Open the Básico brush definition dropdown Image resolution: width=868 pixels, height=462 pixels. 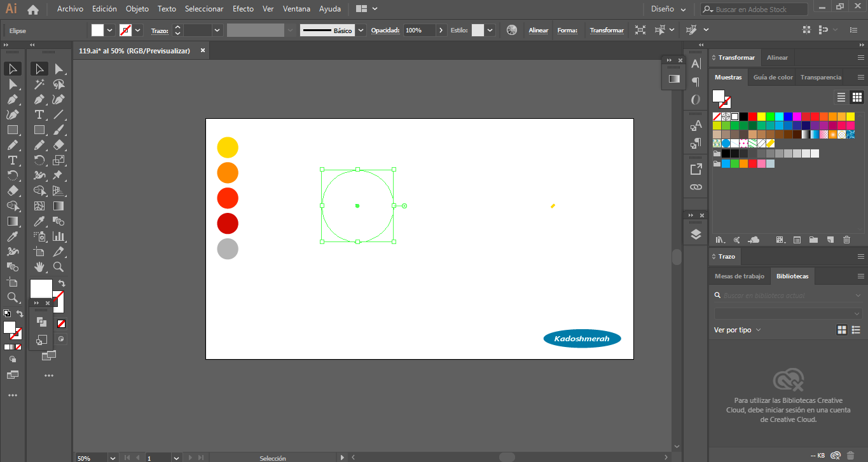[x=361, y=30]
